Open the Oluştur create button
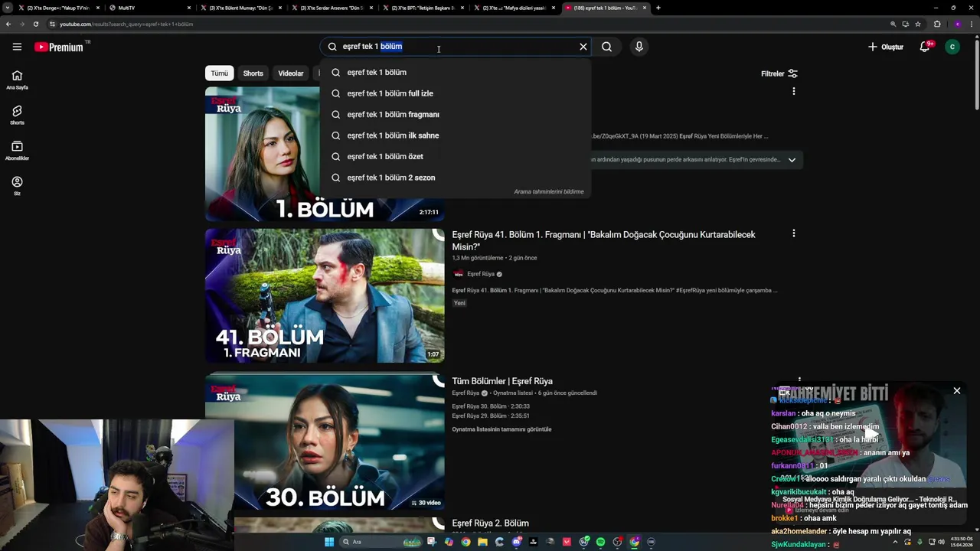The width and height of the screenshot is (980, 551). 886,47
